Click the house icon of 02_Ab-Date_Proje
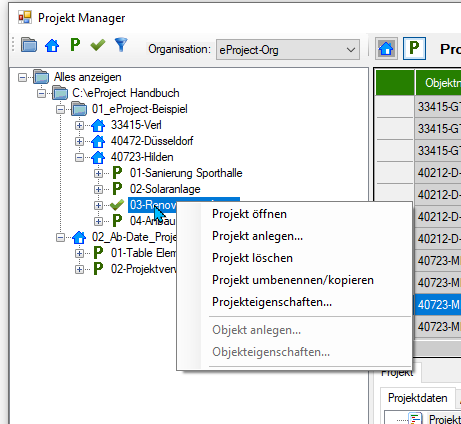 coord(79,237)
